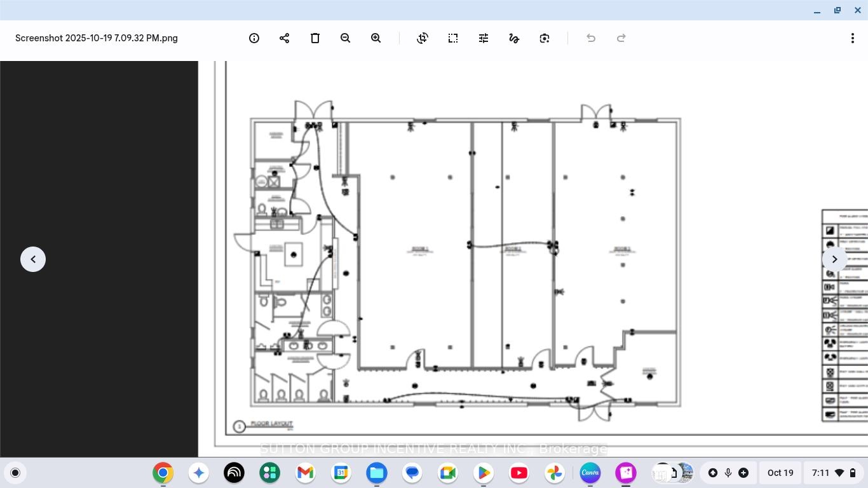Screen dimensions: 868x488
Task: Zoom in on the floor plan
Action: coord(376,38)
